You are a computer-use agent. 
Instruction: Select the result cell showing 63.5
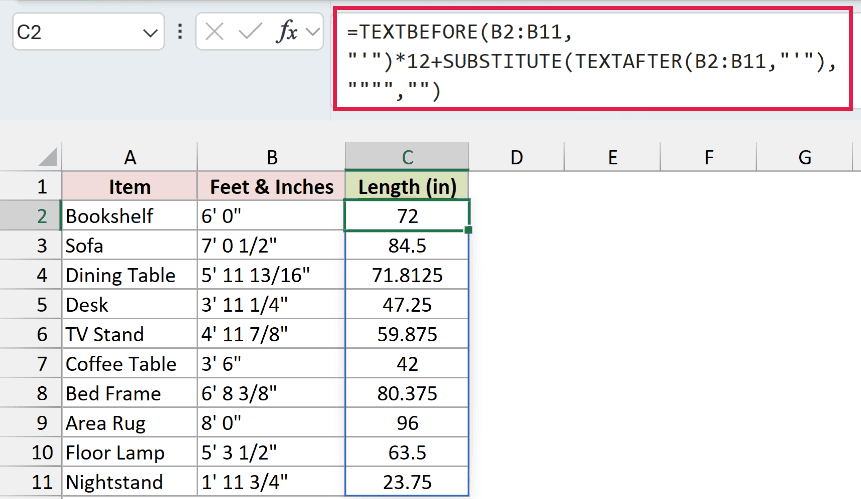click(407, 452)
